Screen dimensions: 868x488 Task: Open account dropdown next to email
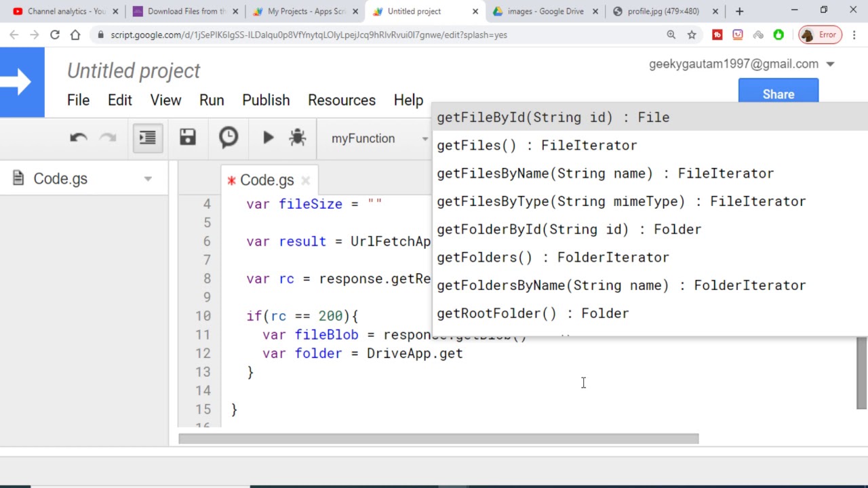point(830,64)
